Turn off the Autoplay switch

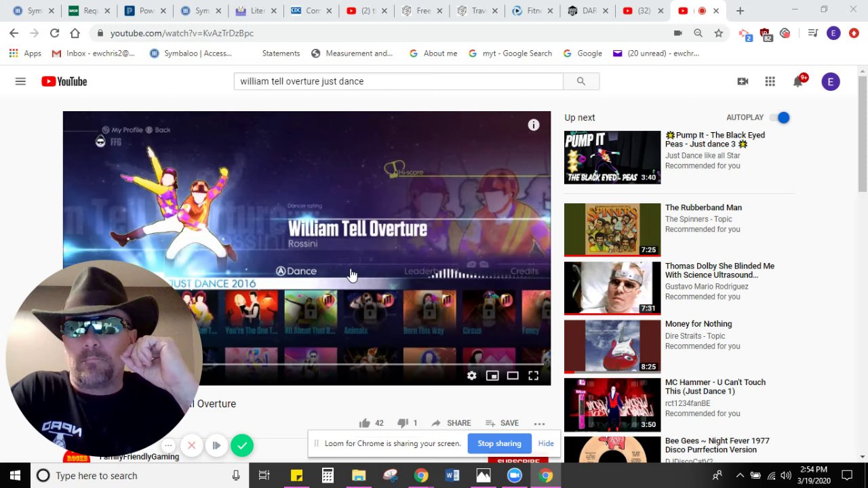coord(779,118)
